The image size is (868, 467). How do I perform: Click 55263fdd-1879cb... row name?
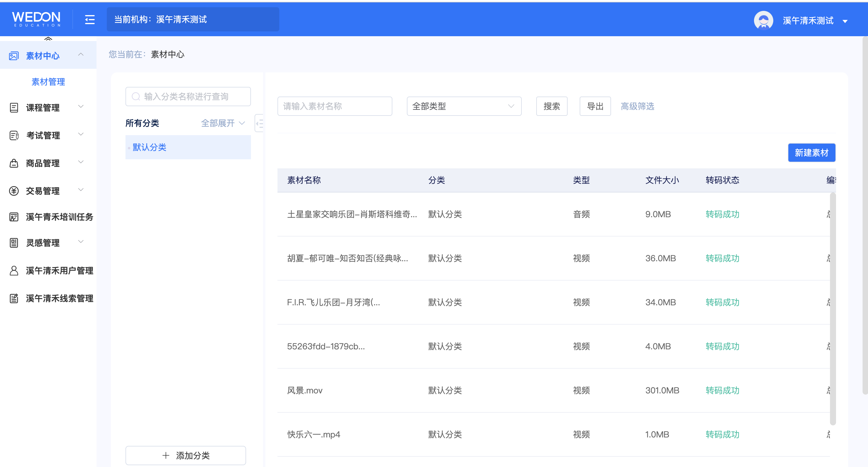tap(325, 346)
